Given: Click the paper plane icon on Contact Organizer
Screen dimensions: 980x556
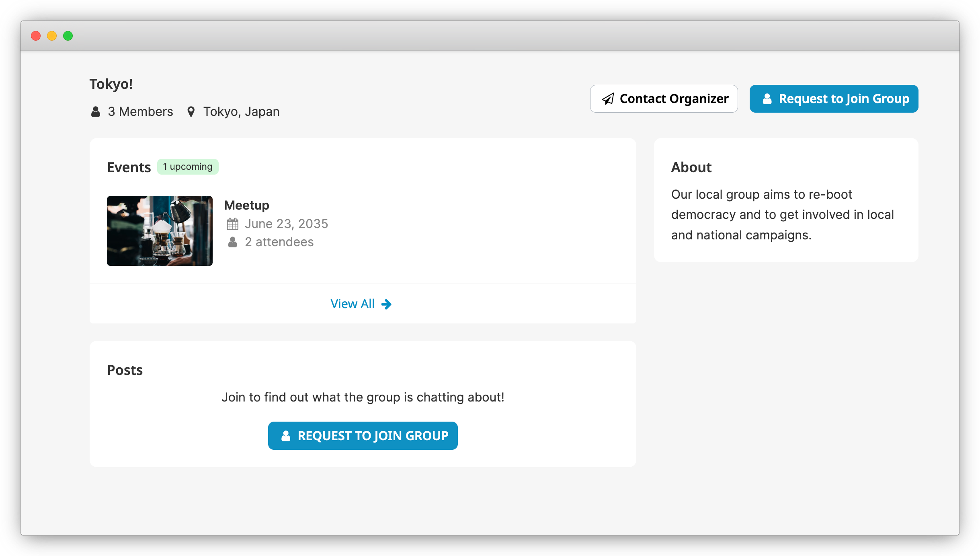Looking at the screenshot, I should point(608,98).
